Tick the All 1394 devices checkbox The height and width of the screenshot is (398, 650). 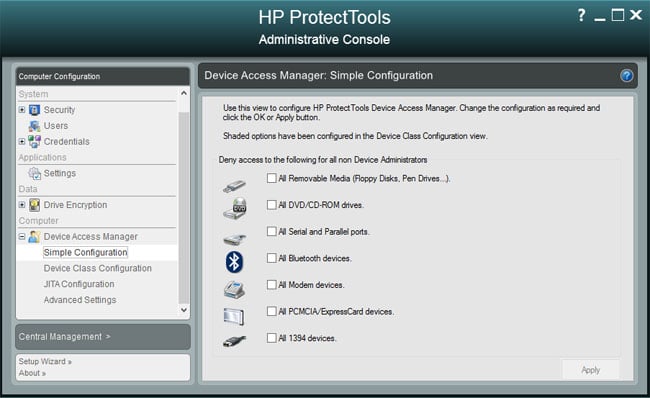[x=272, y=338]
